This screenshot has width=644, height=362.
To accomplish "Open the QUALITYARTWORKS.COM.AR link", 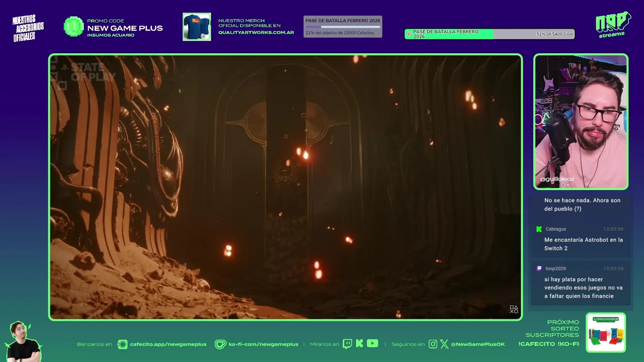I will 256,32.
